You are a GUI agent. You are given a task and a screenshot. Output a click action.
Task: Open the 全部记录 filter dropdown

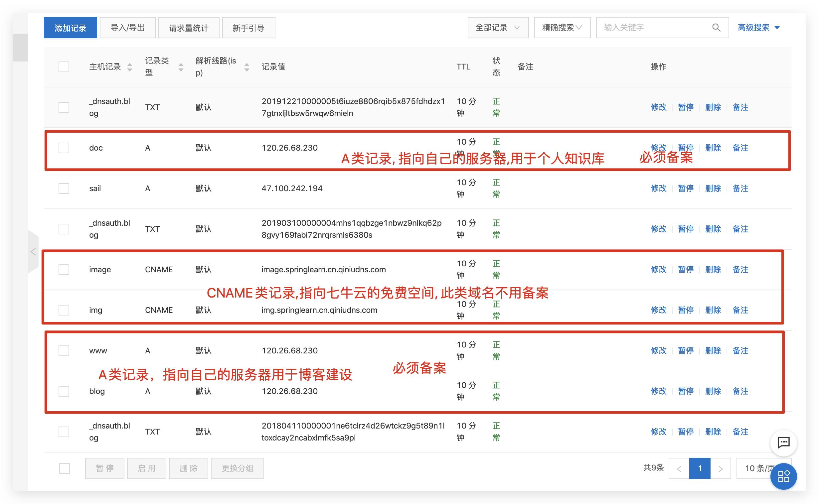(x=498, y=28)
